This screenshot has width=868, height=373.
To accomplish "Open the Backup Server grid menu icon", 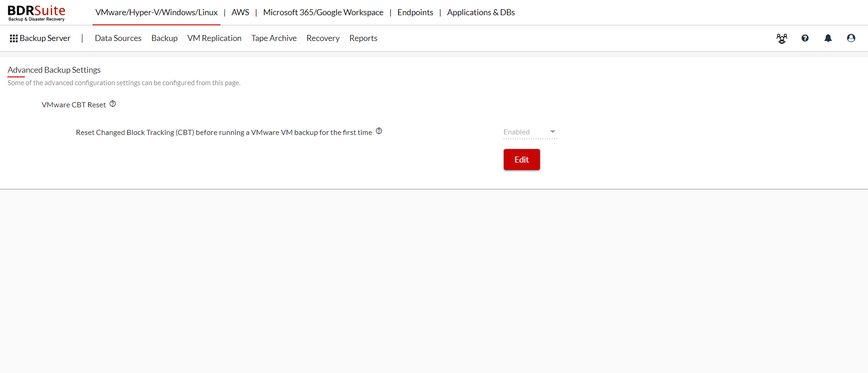I will pyautogui.click(x=14, y=39).
